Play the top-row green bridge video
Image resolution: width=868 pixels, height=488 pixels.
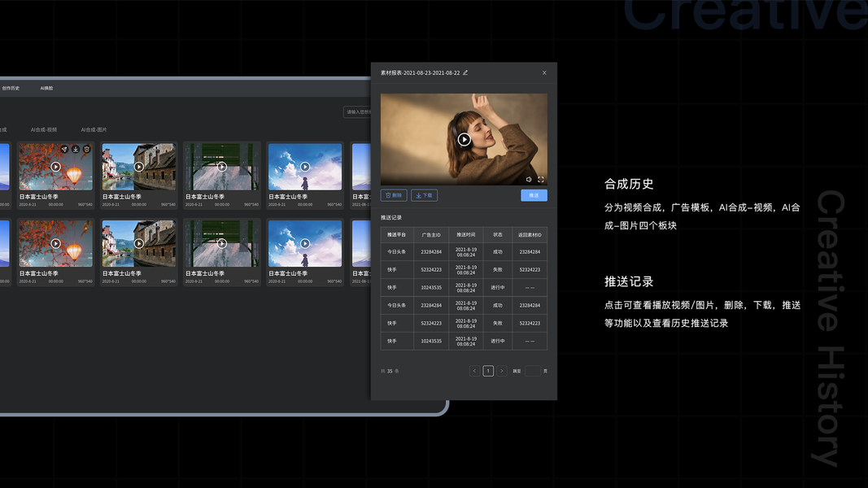(222, 167)
